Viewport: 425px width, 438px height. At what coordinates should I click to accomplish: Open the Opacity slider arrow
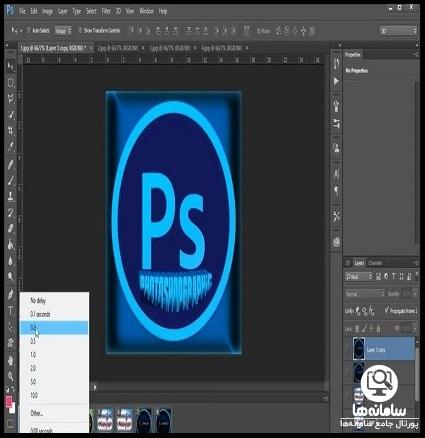pos(415,294)
